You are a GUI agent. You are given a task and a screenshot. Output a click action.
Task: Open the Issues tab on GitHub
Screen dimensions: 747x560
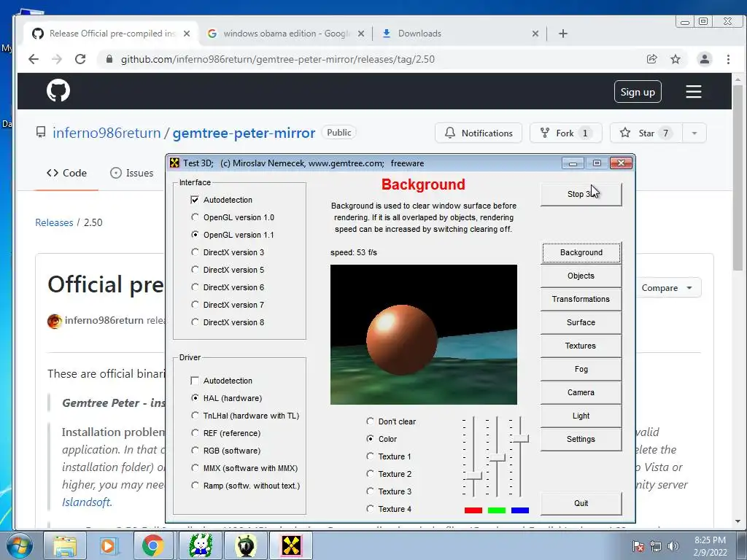pyautogui.click(x=132, y=173)
